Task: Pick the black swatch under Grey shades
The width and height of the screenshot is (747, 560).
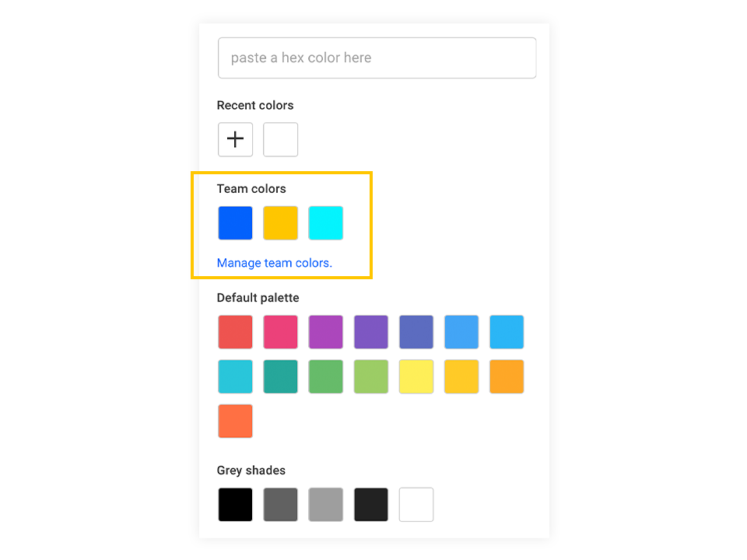Action: point(235,504)
